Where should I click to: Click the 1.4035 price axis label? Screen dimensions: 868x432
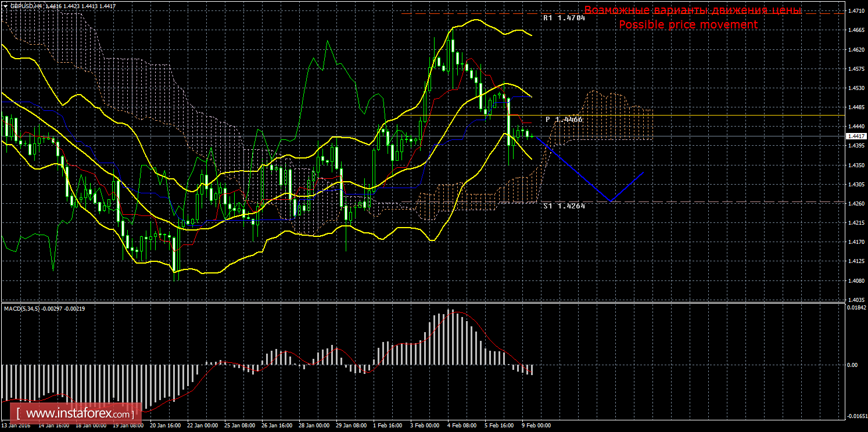coord(855,300)
